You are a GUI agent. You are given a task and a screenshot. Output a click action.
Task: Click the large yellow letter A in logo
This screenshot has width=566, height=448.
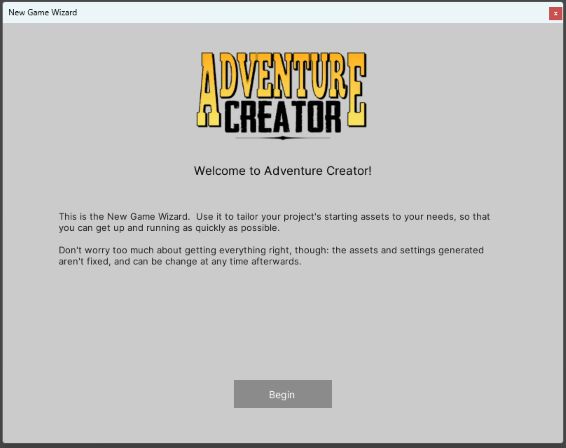tap(208, 90)
